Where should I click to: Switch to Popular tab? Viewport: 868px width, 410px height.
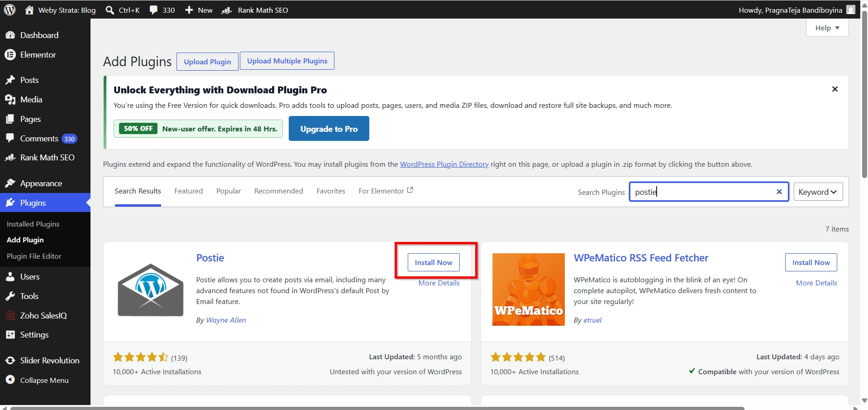click(x=229, y=191)
